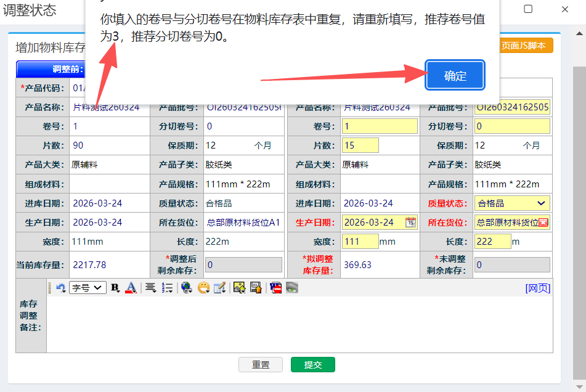Click the bold text icon

(115, 288)
